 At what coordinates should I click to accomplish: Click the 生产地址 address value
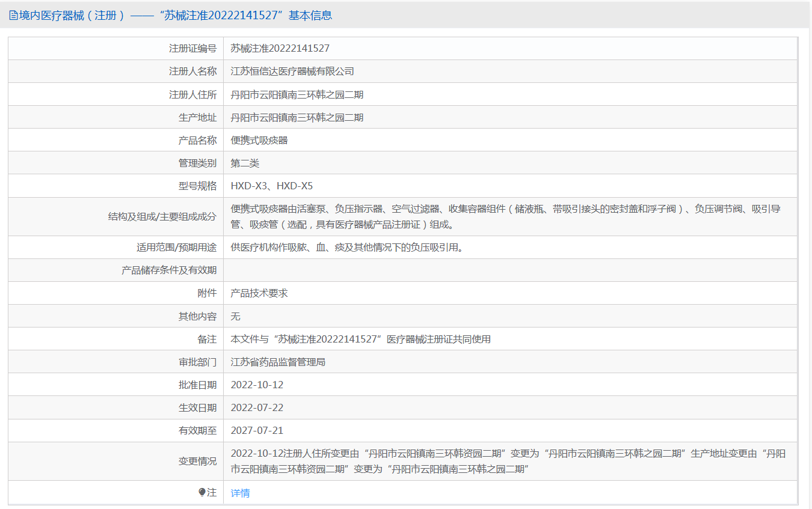click(x=297, y=117)
